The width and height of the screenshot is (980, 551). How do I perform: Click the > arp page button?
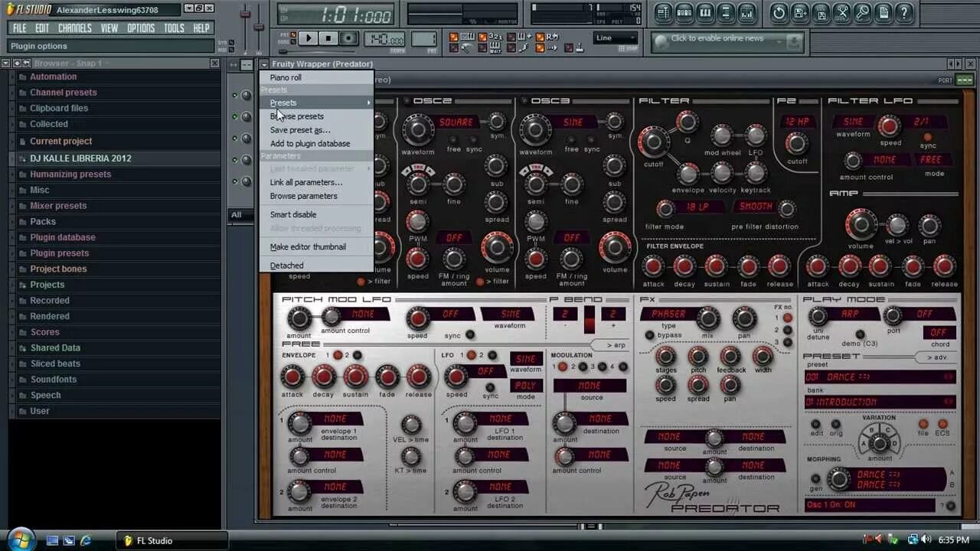(x=609, y=346)
